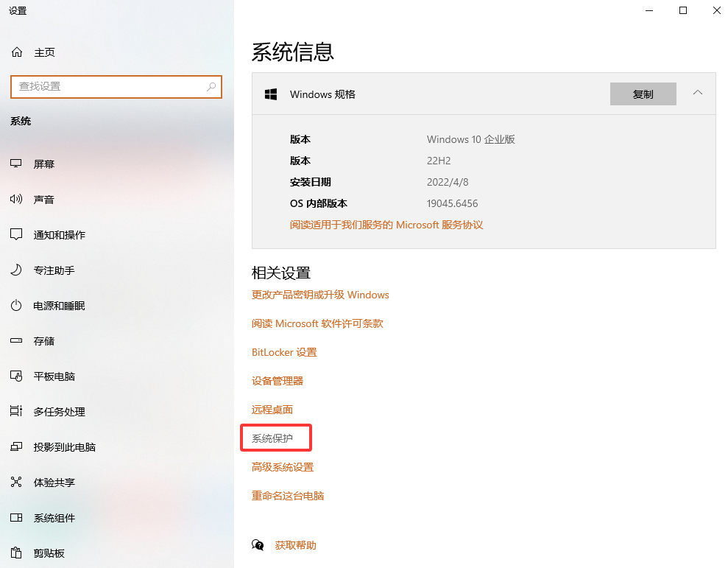Image resolution: width=728 pixels, height=568 pixels.
Task: Click the 系统信息 page heading
Action: 293,52
